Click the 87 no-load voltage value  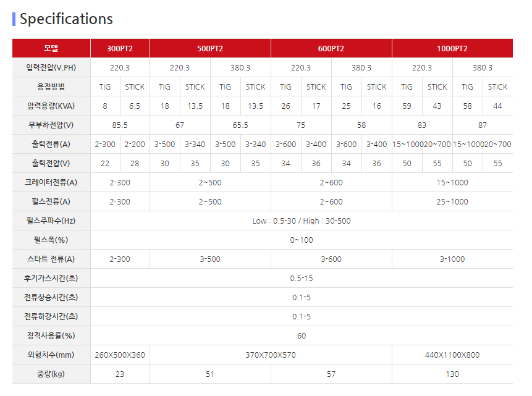483,125
